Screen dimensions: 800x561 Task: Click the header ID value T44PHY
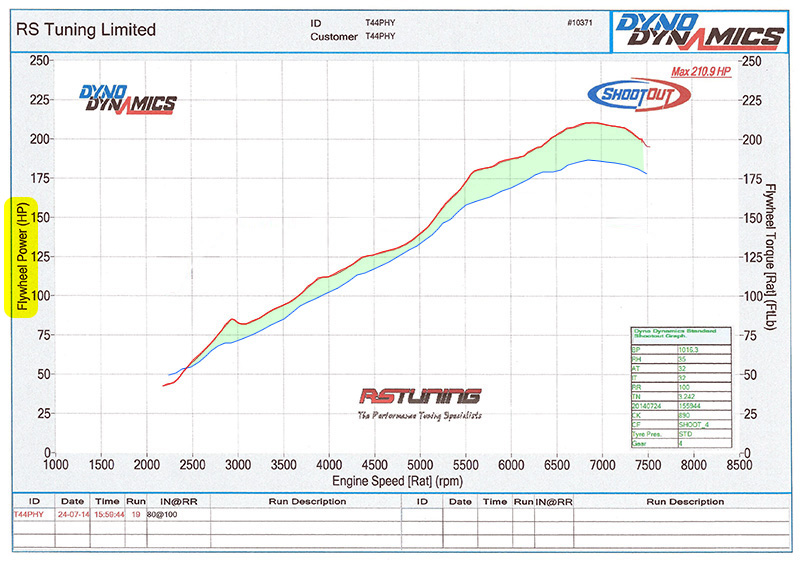(380, 23)
